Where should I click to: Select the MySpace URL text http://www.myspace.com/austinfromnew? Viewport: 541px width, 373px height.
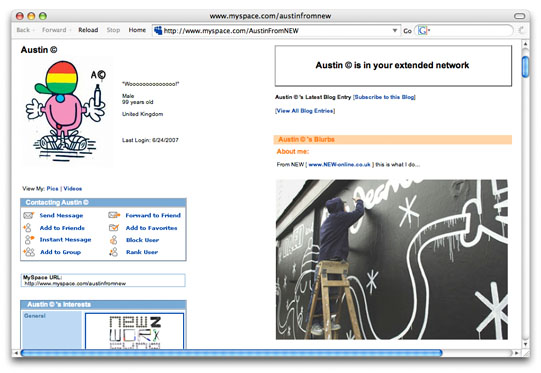pos(75,284)
